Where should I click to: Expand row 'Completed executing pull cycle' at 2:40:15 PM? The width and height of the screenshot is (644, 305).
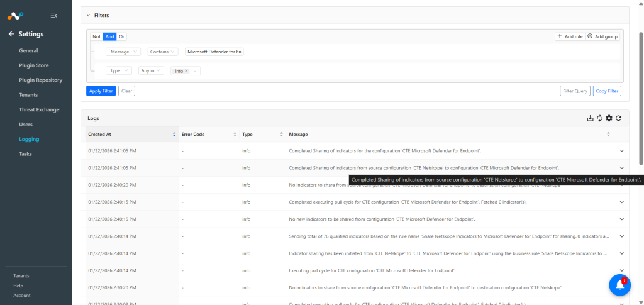[622, 202]
